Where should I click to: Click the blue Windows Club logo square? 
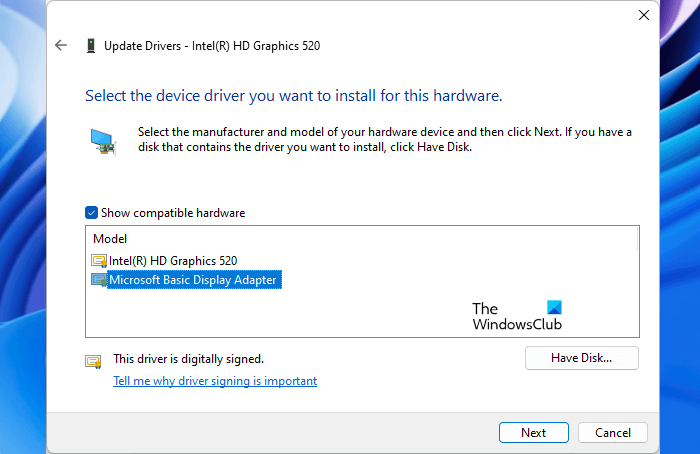(555, 308)
